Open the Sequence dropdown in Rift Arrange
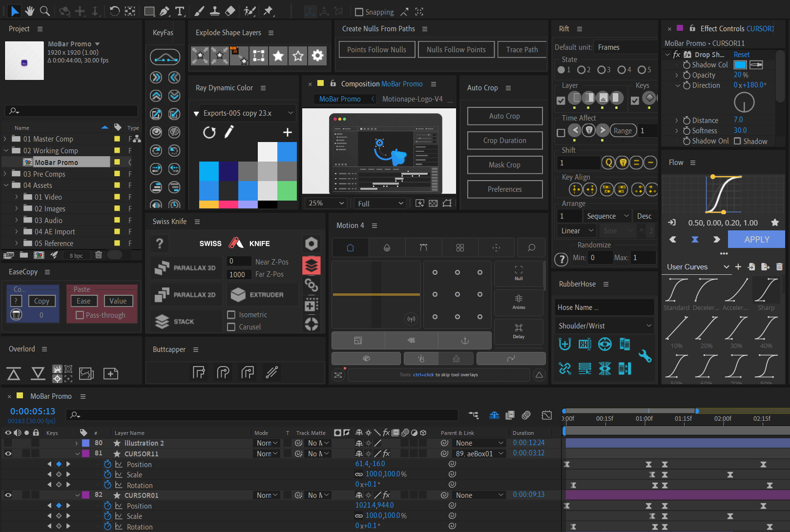Viewport: 790px width, 532px height. [607, 216]
